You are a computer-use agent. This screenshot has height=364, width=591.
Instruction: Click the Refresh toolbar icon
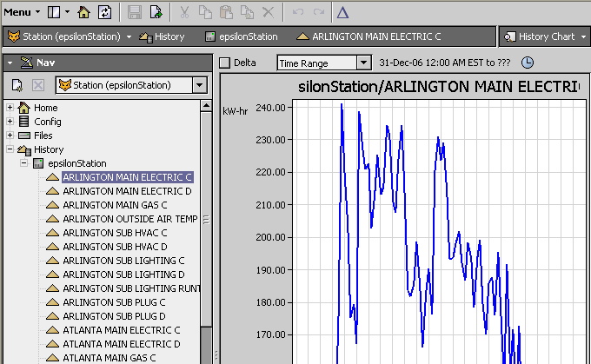105,12
